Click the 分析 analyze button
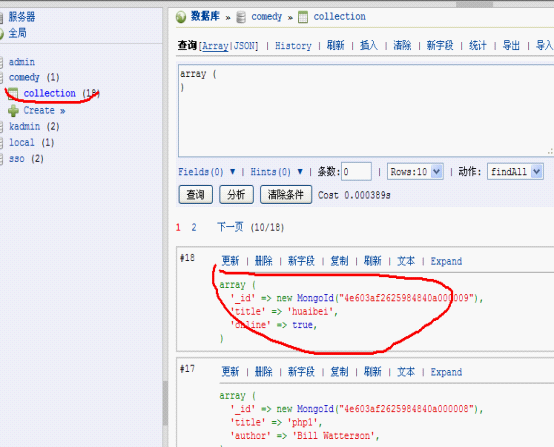 point(236,195)
